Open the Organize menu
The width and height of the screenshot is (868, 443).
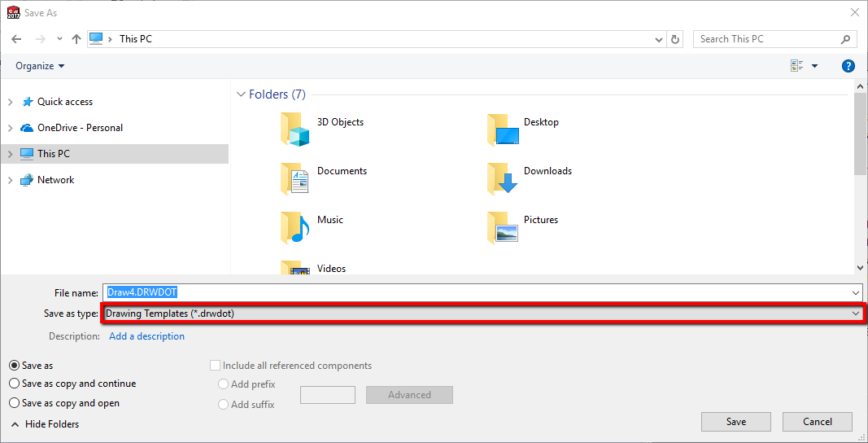(40, 66)
